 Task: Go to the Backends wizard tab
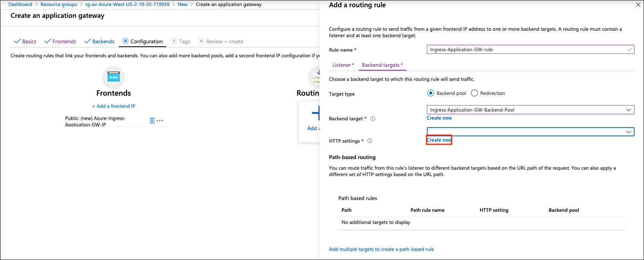pyautogui.click(x=99, y=41)
